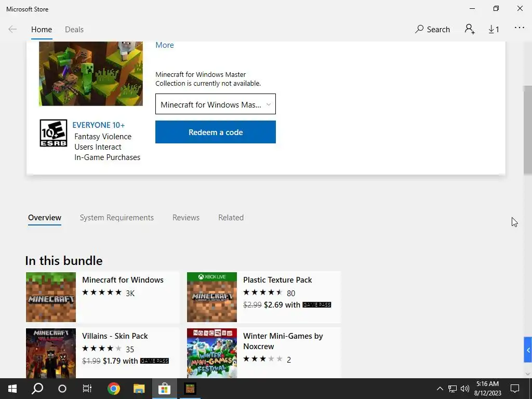
Task: Click the ESRB 10+ rating badge
Action: tap(54, 133)
